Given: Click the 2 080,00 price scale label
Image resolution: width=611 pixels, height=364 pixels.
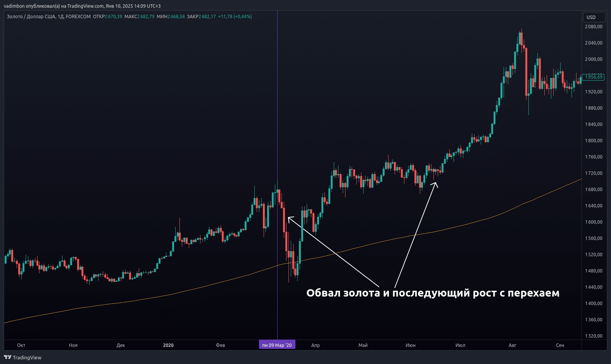Looking at the screenshot, I should pyautogui.click(x=594, y=27).
